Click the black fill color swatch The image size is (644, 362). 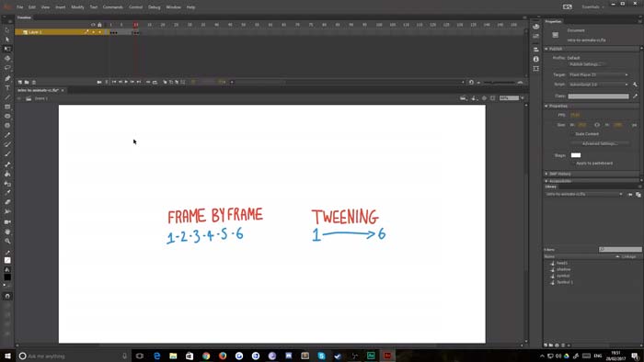7,277
